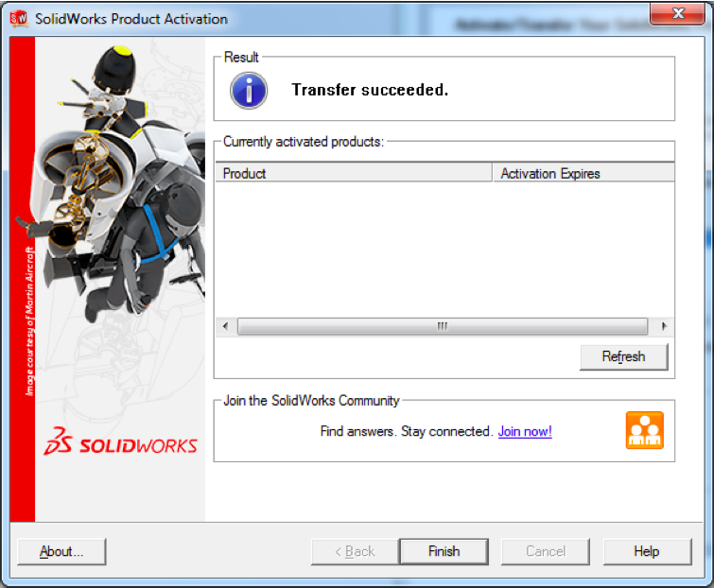Close the Product Activation window
714x588 pixels.
pos(677,13)
